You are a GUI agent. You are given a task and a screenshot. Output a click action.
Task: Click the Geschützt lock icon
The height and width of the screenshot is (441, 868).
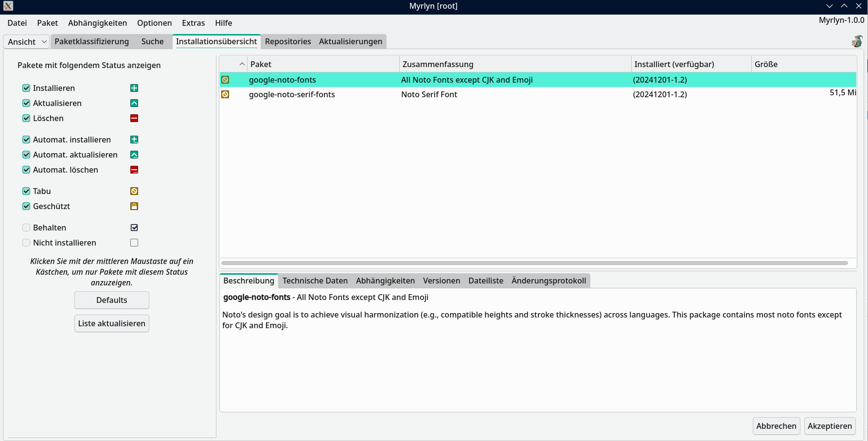click(x=134, y=206)
